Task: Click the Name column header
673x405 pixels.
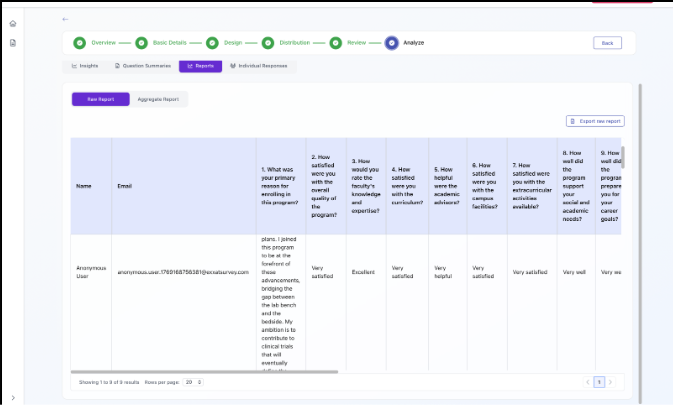Action: 91,186
